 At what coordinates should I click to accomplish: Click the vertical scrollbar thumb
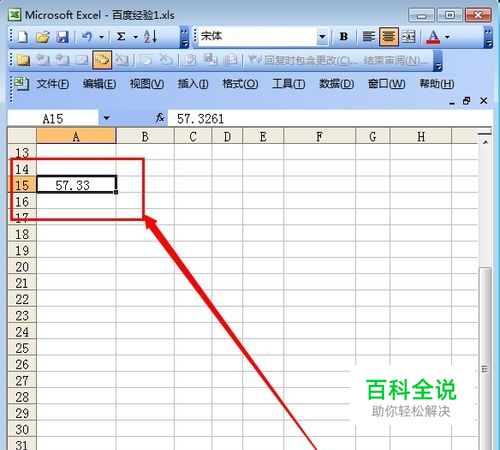[485, 358]
